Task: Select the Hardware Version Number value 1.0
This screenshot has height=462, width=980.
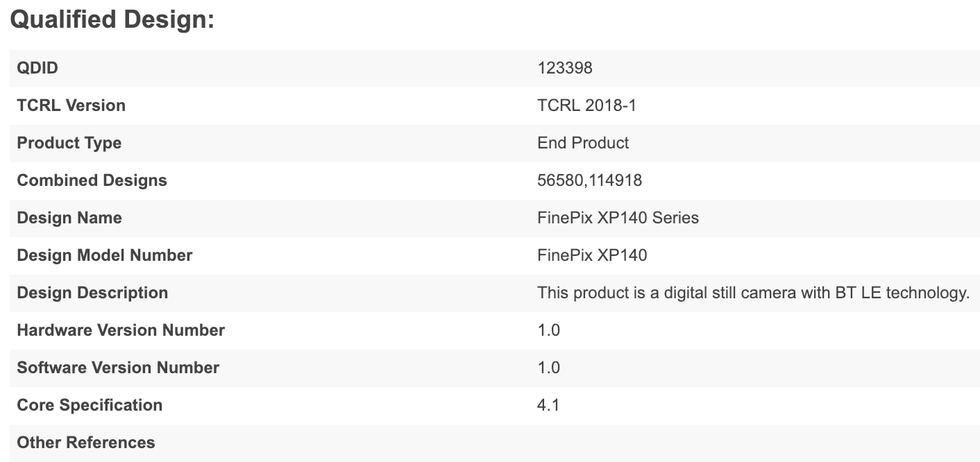Action: 548,330
